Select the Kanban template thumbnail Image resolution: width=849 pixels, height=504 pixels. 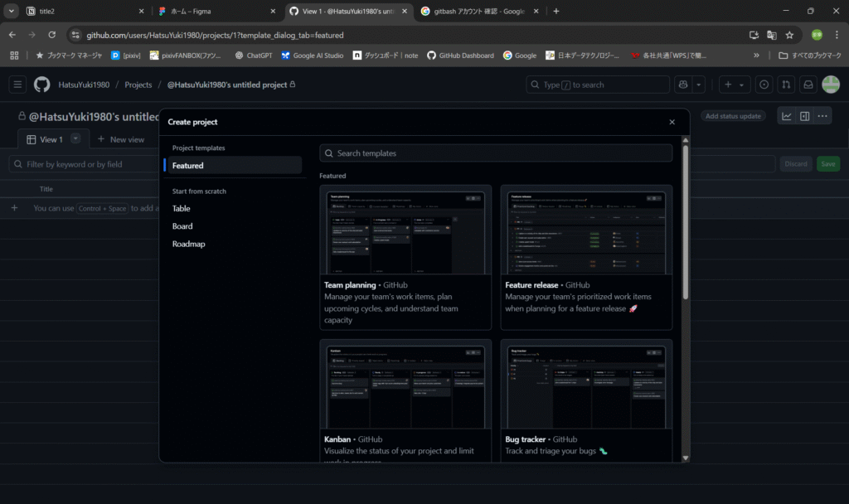(x=405, y=386)
